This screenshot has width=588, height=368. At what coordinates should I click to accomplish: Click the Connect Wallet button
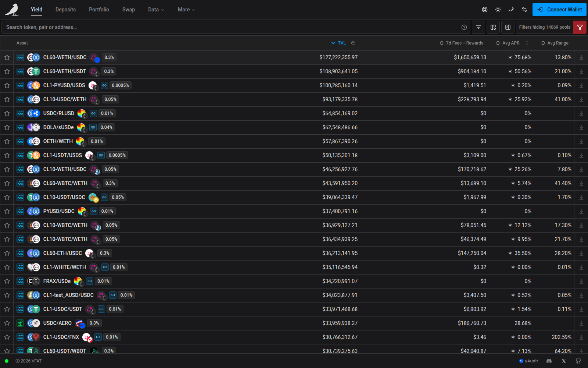click(559, 10)
